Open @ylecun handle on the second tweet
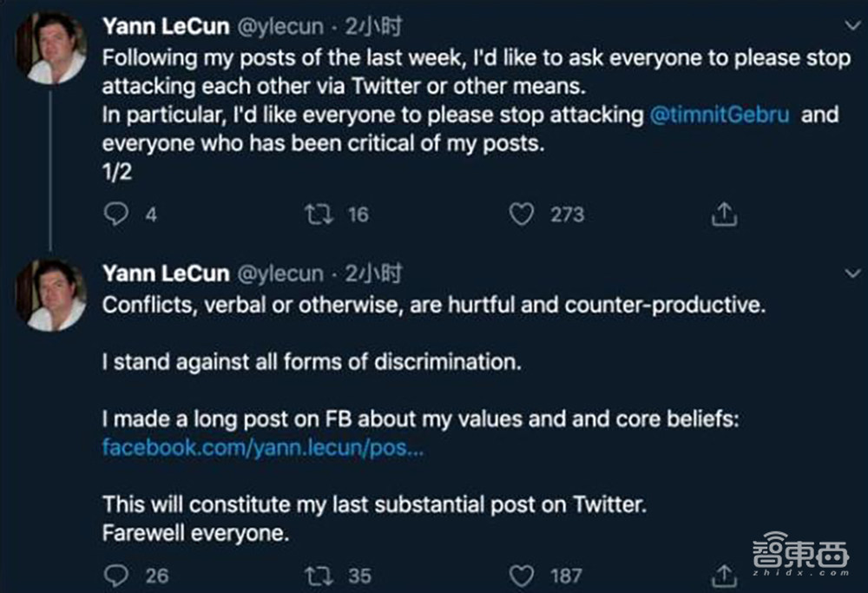 click(x=279, y=274)
